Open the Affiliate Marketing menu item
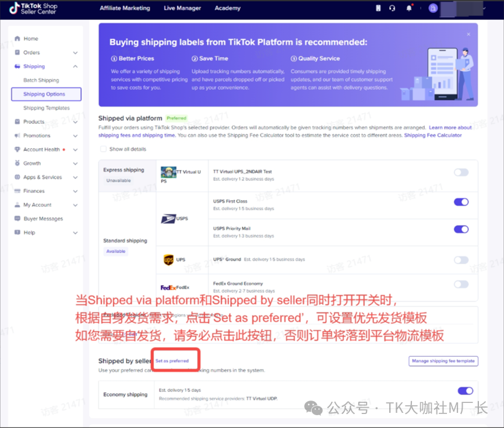This screenshot has width=504, height=428. click(125, 8)
